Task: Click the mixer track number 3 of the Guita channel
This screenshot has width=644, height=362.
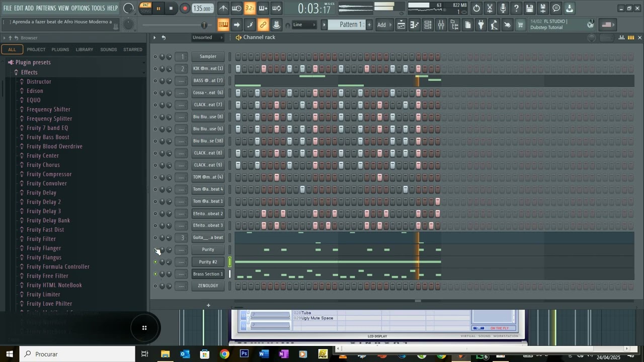Action: 182,238
